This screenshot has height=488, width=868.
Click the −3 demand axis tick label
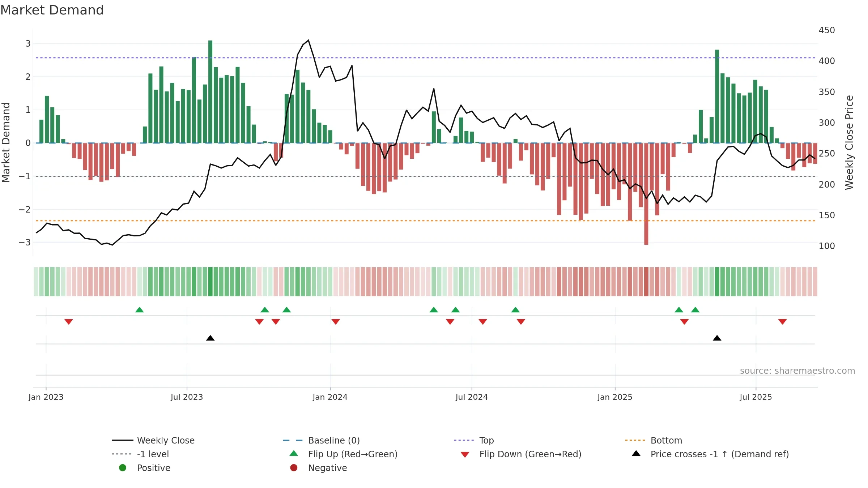tap(25, 243)
